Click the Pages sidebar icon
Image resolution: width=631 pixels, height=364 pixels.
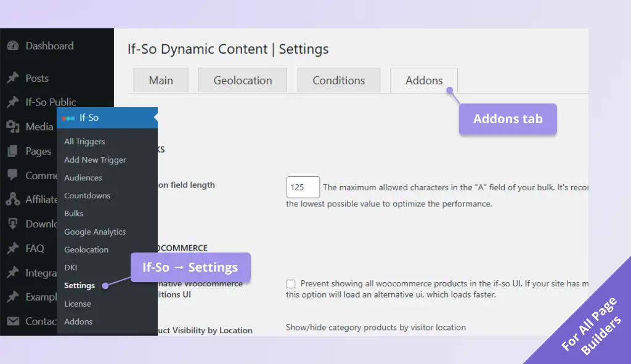coord(14,151)
